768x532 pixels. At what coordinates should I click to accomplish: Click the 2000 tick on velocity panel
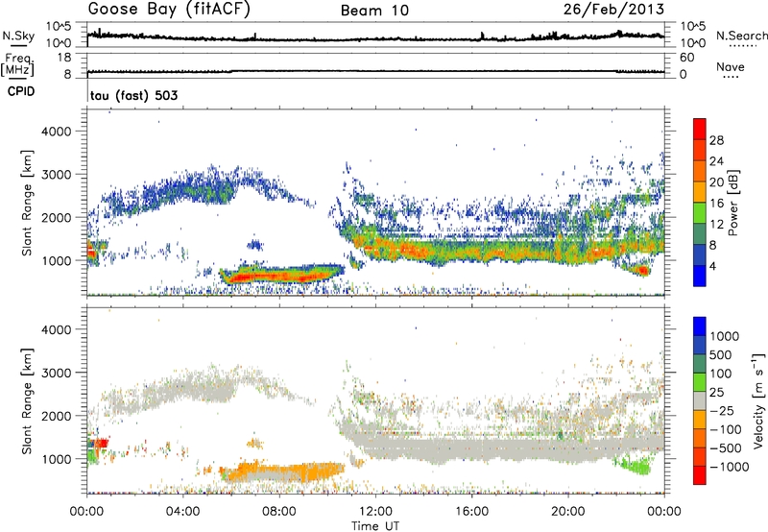56,416
